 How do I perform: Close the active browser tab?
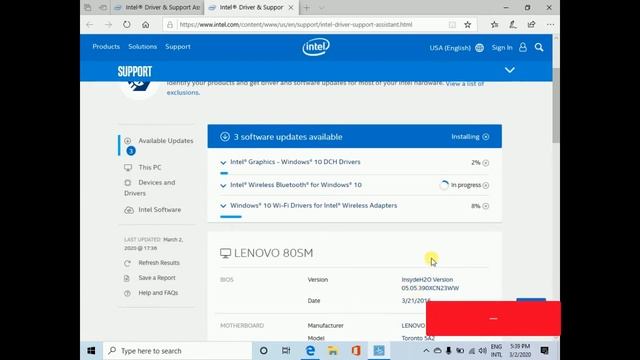[x=291, y=7]
